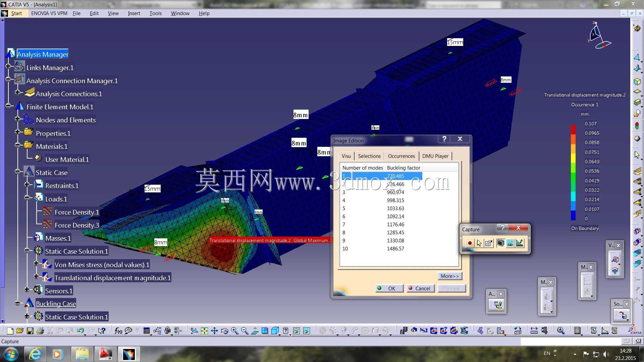The height and width of the screenshot is (362, 644).
Task: Click the Analysis Manager tree root icon
Action: 11,54
